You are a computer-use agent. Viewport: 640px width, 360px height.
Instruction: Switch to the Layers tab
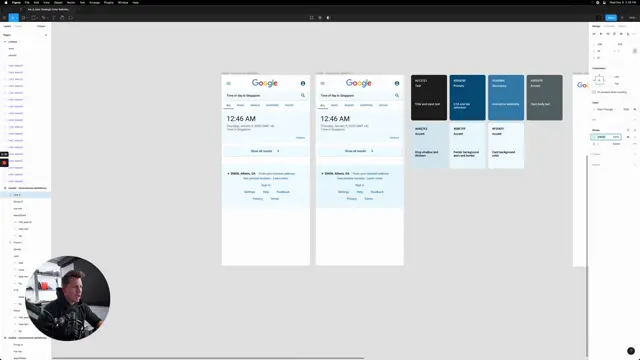click(x=7, y=26)
